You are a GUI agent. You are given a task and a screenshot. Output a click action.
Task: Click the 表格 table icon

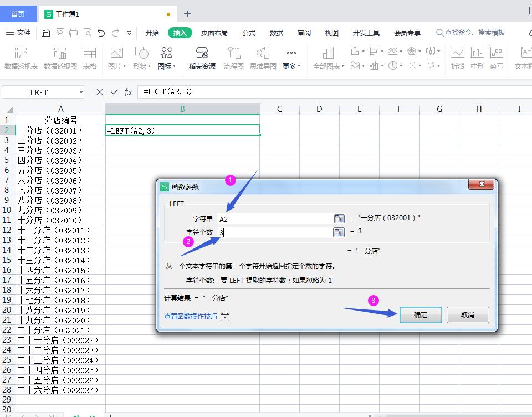[90, 58]
